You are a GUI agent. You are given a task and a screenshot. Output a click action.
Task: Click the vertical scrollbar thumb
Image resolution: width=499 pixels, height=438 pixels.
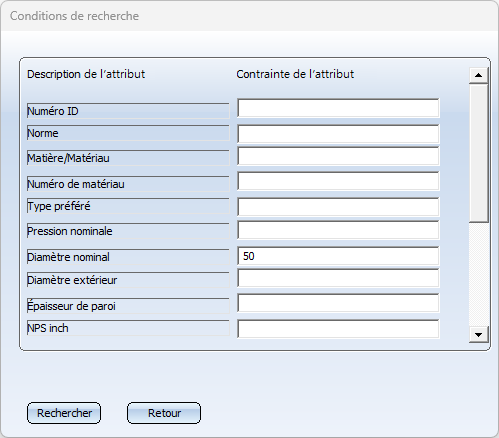pos(478,153)
